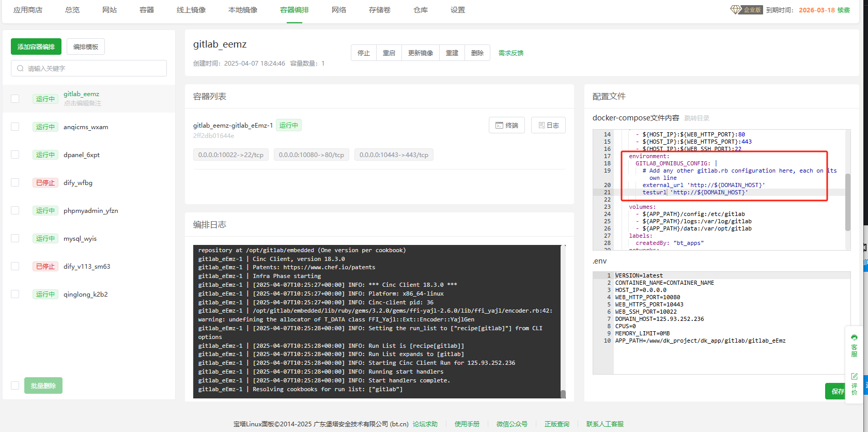Switch to the 总览 tab
This screenshot has height=432, width=868.
[72, 10]
